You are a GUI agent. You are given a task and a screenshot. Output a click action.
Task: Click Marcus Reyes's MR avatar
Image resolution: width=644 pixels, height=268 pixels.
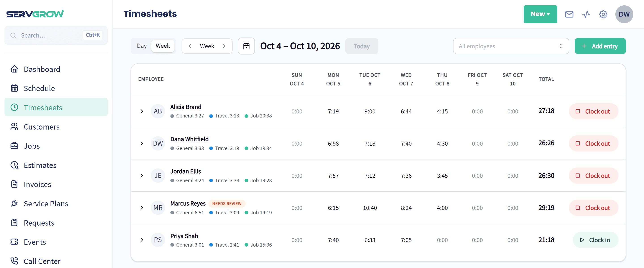158,208
